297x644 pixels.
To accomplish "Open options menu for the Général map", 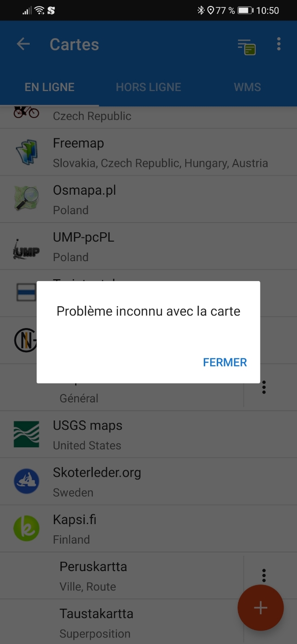I will click(x=264, y=387).
